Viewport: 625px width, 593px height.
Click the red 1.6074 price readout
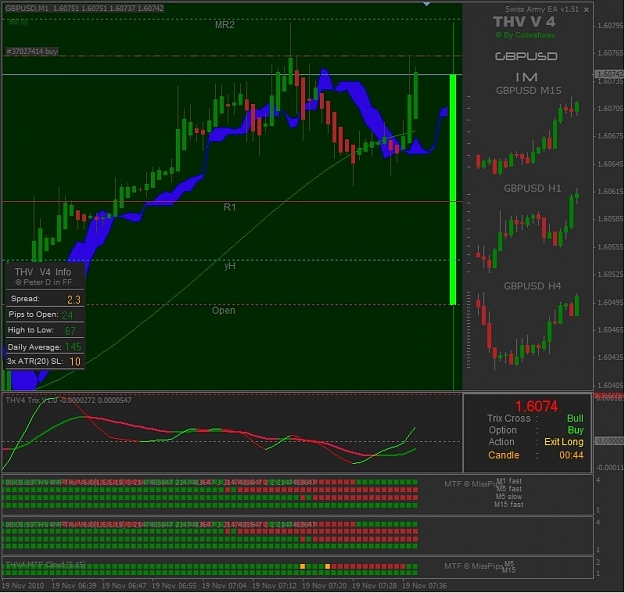[x=537, y=406]
